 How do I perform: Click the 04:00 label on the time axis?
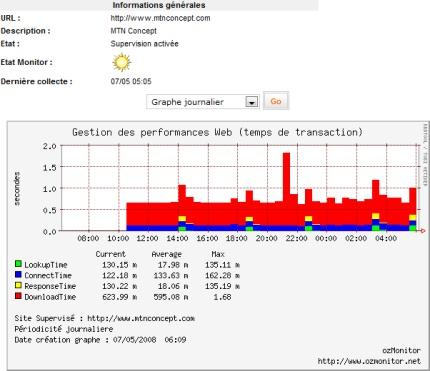tap(386, 238)
